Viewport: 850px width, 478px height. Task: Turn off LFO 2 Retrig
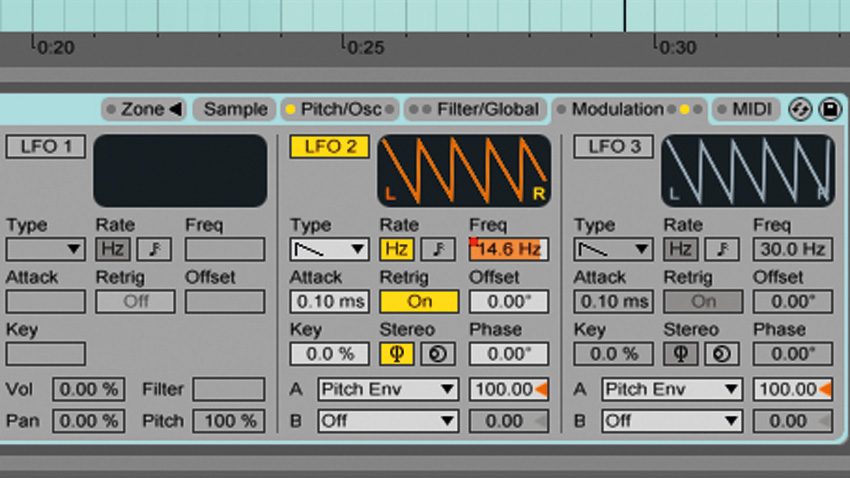[x=420, y=302]
